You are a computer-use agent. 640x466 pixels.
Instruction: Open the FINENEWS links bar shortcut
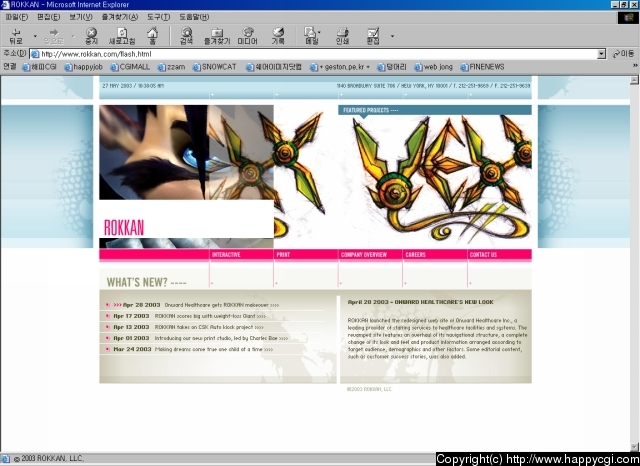(x=482, y=67)
